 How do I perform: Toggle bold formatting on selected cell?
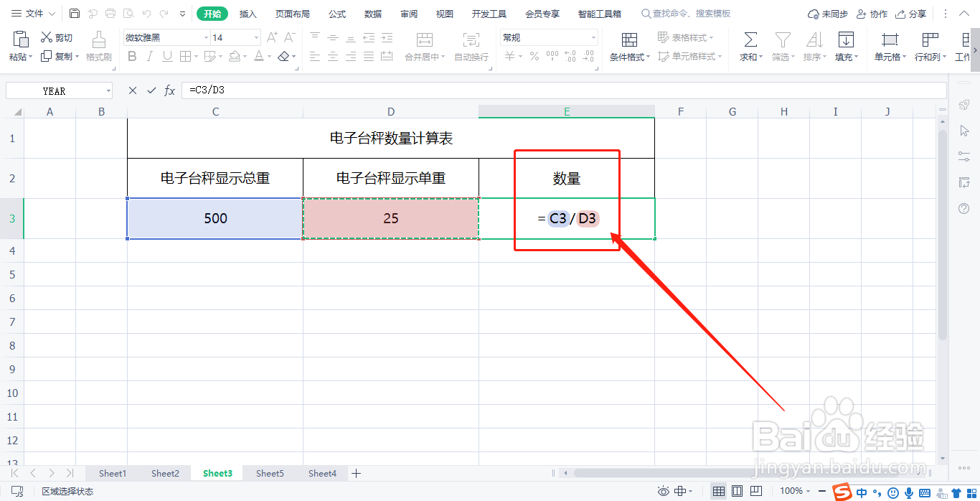132,57
